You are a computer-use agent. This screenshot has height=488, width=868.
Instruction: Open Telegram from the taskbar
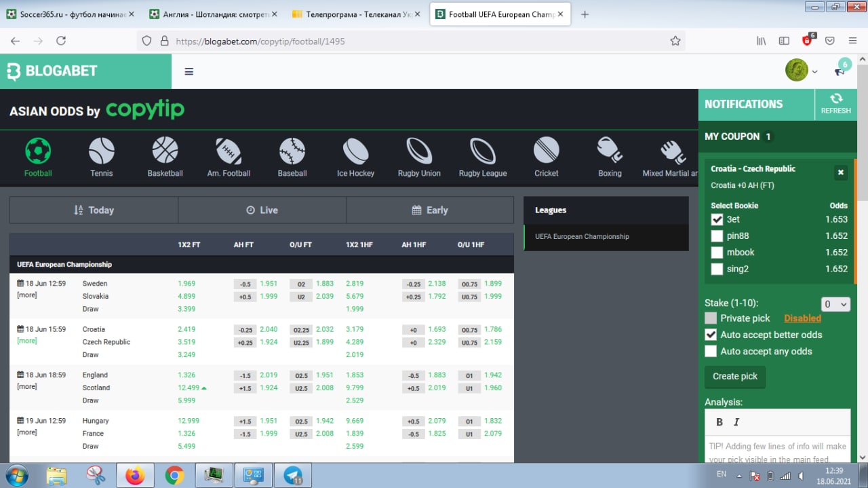tap(293, 476)
